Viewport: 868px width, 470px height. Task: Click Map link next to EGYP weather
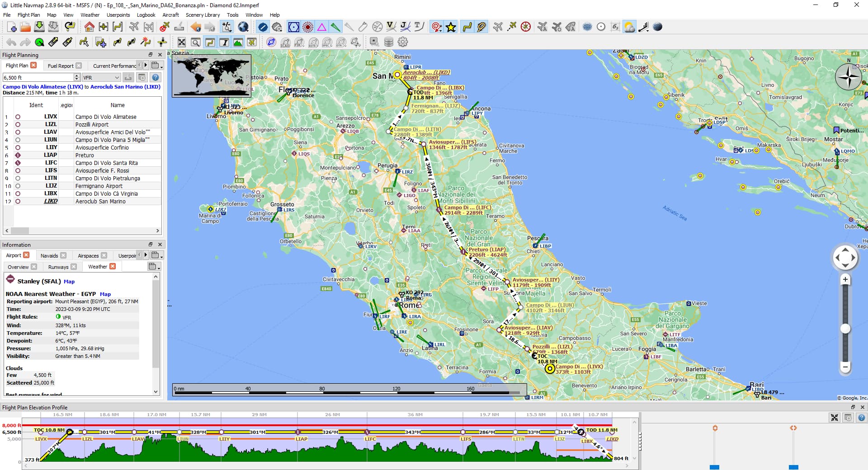click(105, 294)
